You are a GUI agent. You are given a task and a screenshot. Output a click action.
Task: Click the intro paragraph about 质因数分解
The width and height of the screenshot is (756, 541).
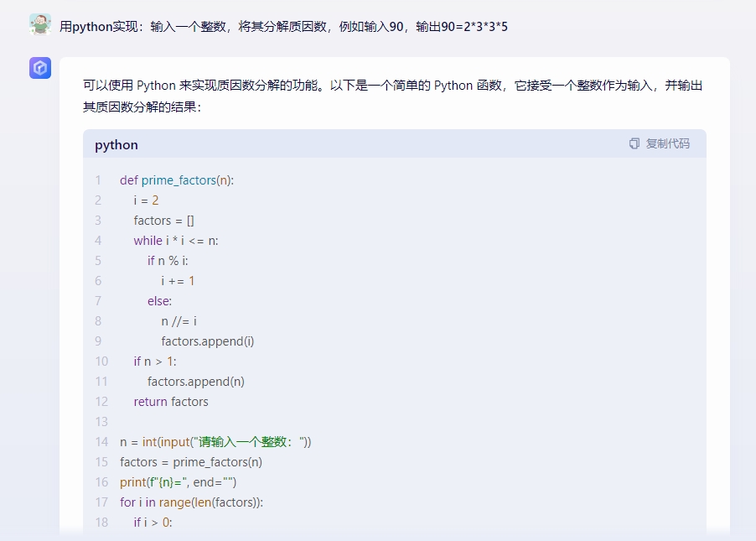392,96
